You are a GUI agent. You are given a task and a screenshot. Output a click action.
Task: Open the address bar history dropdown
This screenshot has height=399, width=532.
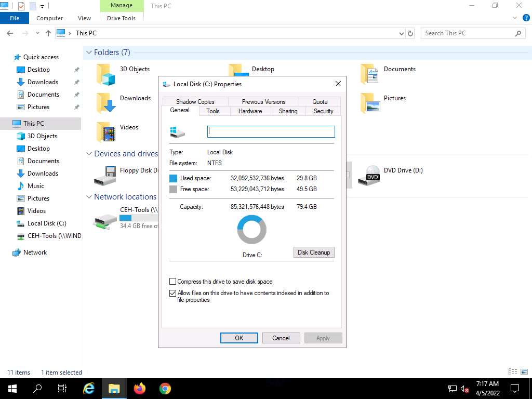pyautogui.click(x=401, y=33)
